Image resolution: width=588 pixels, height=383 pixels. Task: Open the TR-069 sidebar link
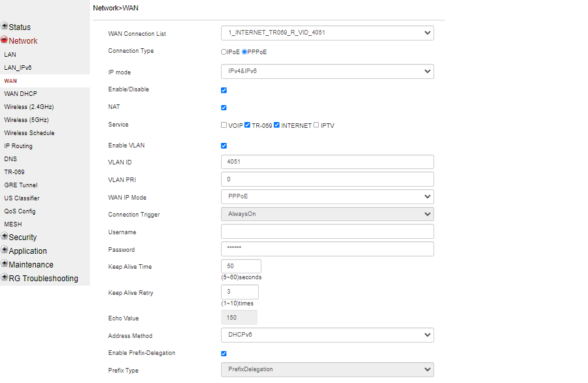tap(14, 172)
